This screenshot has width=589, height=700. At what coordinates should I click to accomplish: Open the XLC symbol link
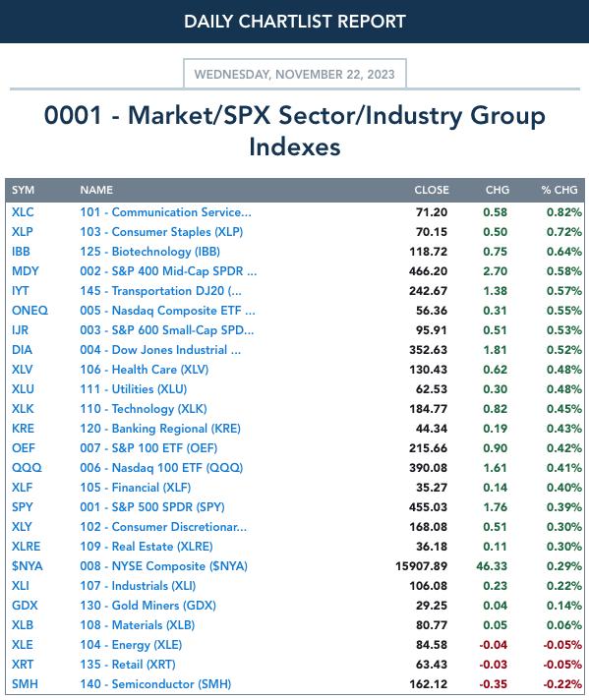[23, 212]
